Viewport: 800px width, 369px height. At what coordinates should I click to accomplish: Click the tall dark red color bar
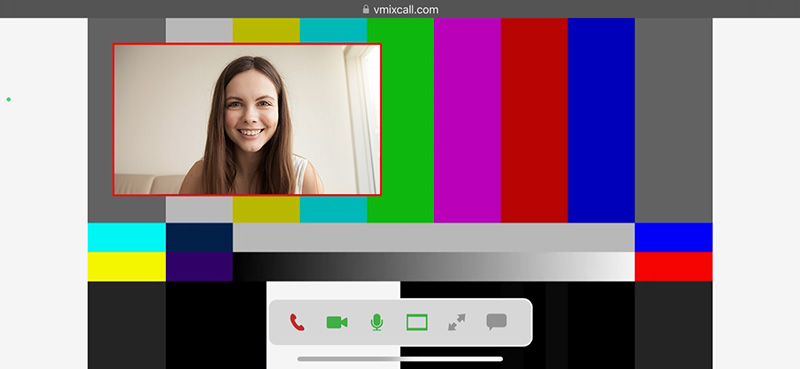point(534,120)
